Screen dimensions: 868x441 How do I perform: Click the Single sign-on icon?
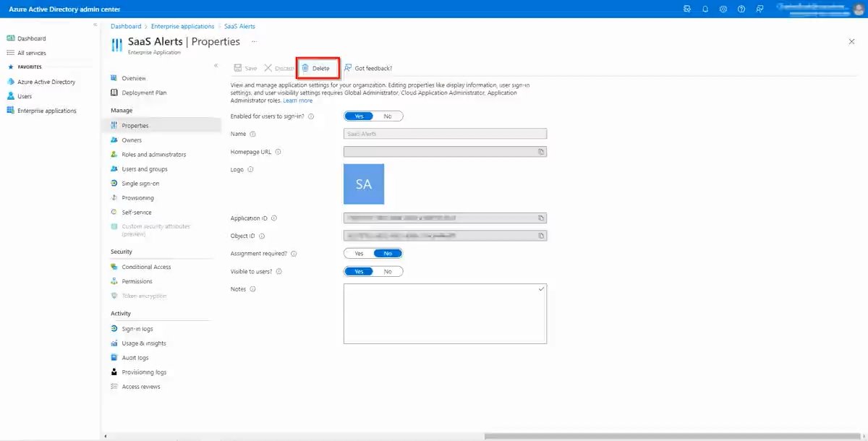point(114,184)
